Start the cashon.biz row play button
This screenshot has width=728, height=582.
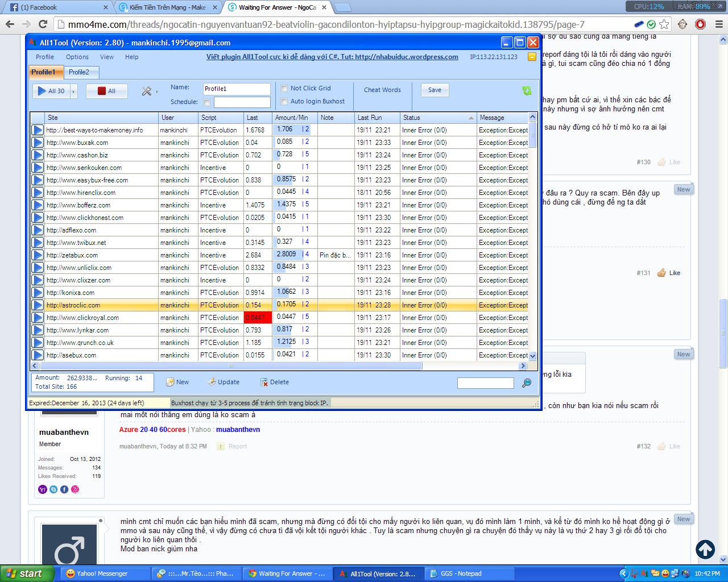tap(38, 155)
